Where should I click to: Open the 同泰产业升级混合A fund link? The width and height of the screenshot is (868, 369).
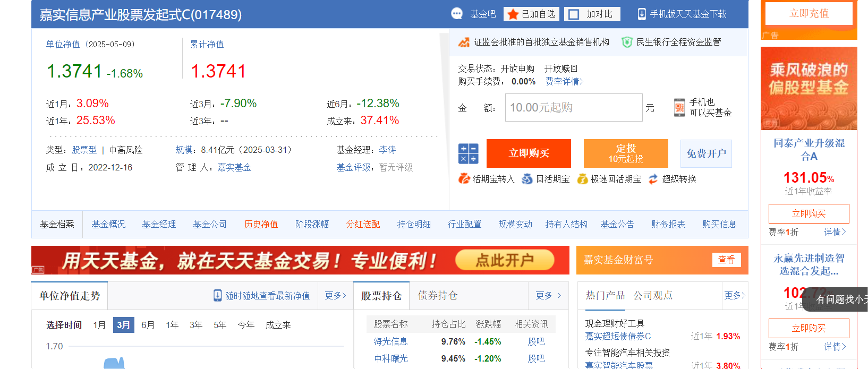pos(809,149)
